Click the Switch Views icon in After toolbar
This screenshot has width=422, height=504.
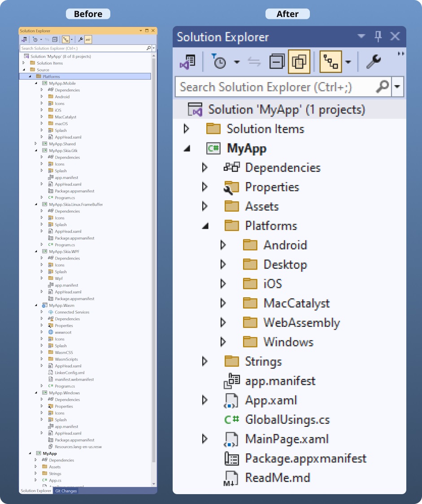[187, 62]
